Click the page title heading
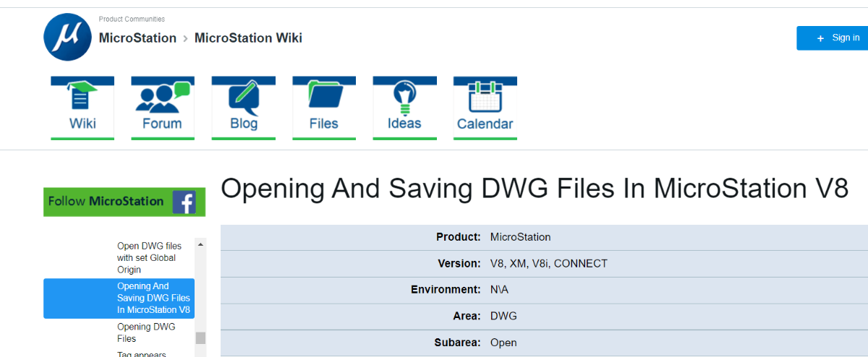The height and width of the screenshot is (357, 868). [x=534, y=188]
